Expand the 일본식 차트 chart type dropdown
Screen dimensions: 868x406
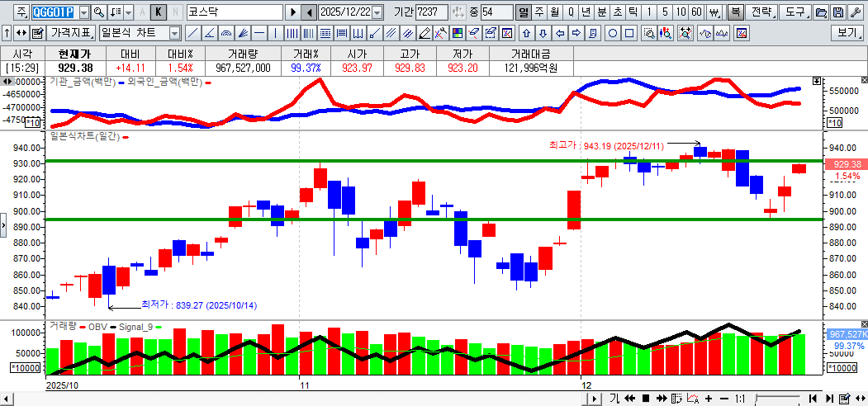[x=174, y=33]
